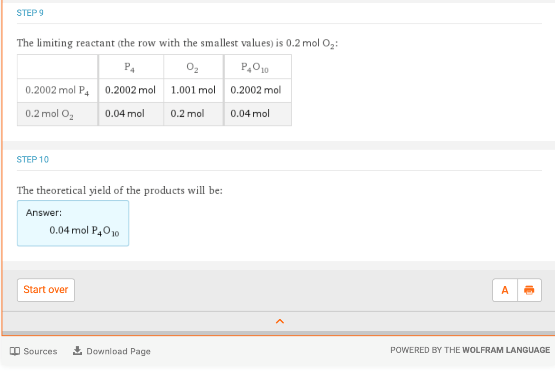Click the printer icon button
This screenshot has width=555, height=376.
coord(529,290)
